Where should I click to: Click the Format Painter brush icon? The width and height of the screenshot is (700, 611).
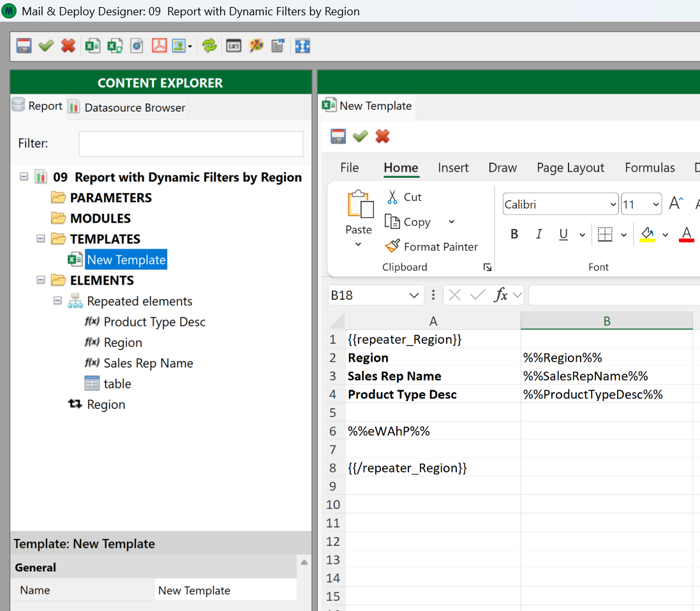click(392, 247)
